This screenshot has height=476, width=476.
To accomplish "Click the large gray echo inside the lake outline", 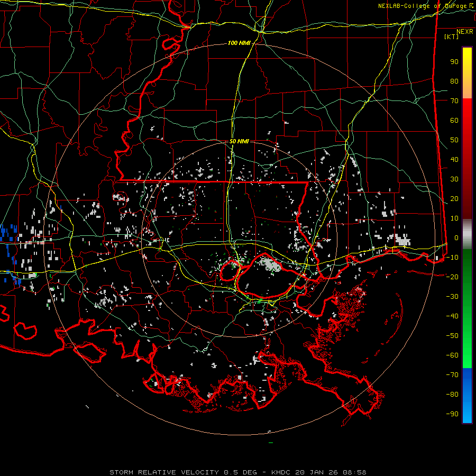I will pos(270,265).
